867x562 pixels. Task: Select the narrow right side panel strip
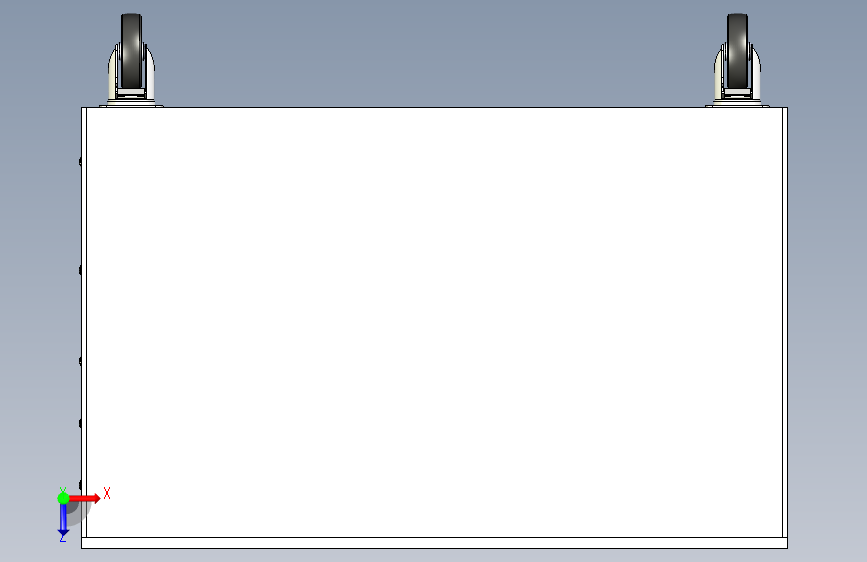(x=785, y=322)
